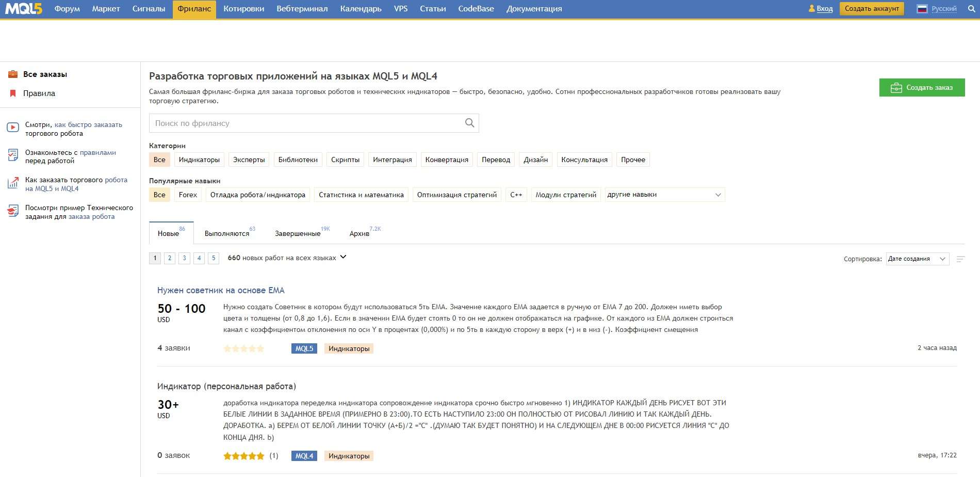Select Модули стратегий skill filter
This screenshot has width=980, height=477.
[x=566, y=195]
